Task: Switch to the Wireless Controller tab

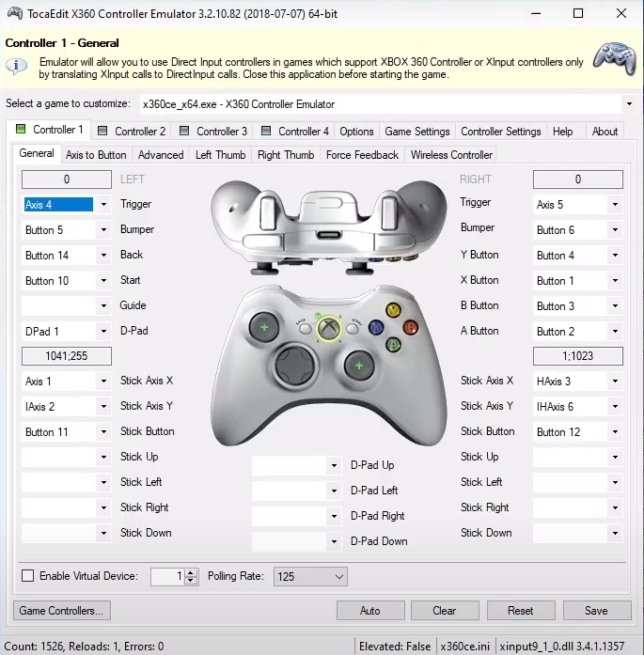Action: 451,154
